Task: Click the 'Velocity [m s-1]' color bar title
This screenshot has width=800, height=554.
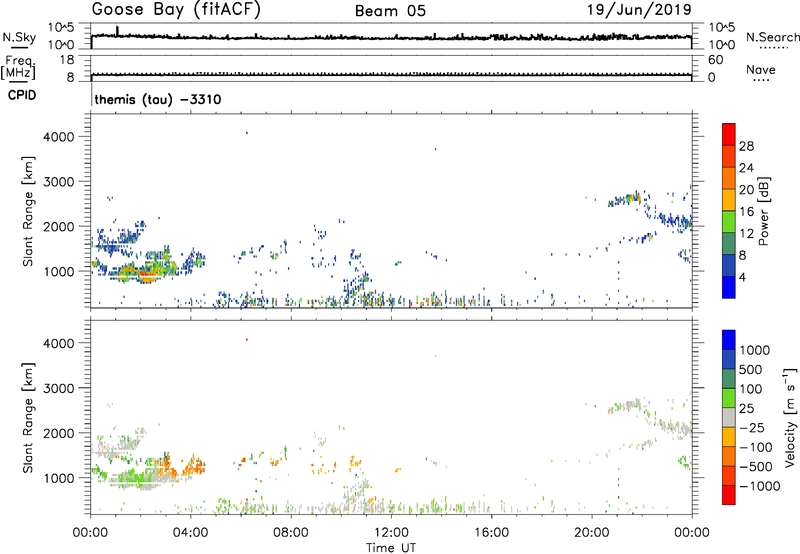Action: 790,417
